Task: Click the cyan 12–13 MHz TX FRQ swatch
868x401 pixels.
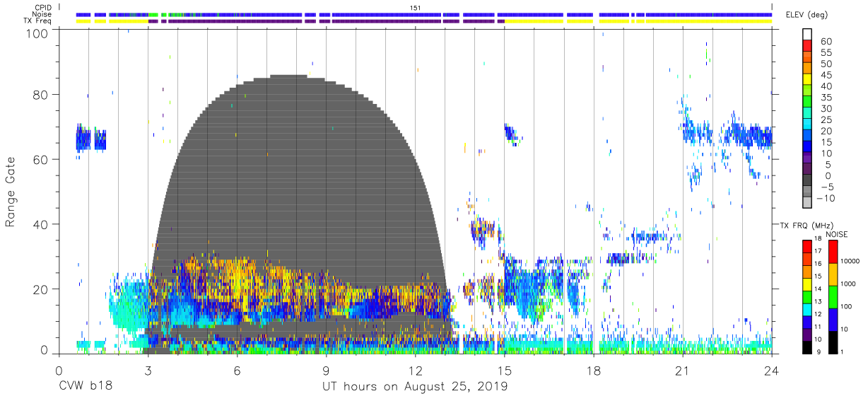Action: tap(807, 309)
